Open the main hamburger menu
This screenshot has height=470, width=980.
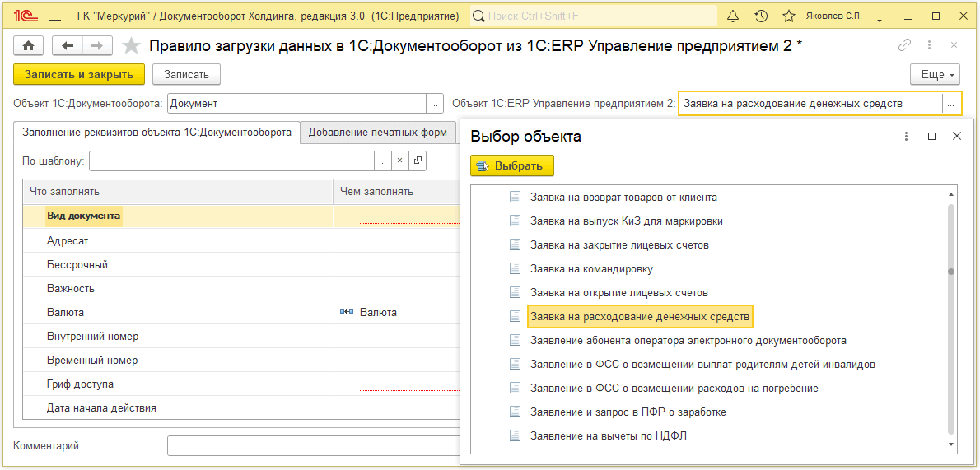(x=55, y=16)
